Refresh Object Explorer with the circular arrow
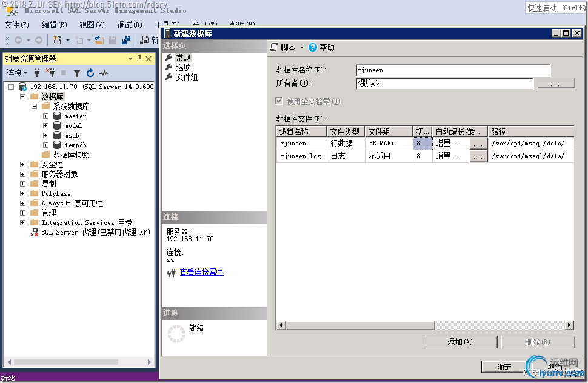Viewport: 588px width, 383px height. (x=90, y=73)
